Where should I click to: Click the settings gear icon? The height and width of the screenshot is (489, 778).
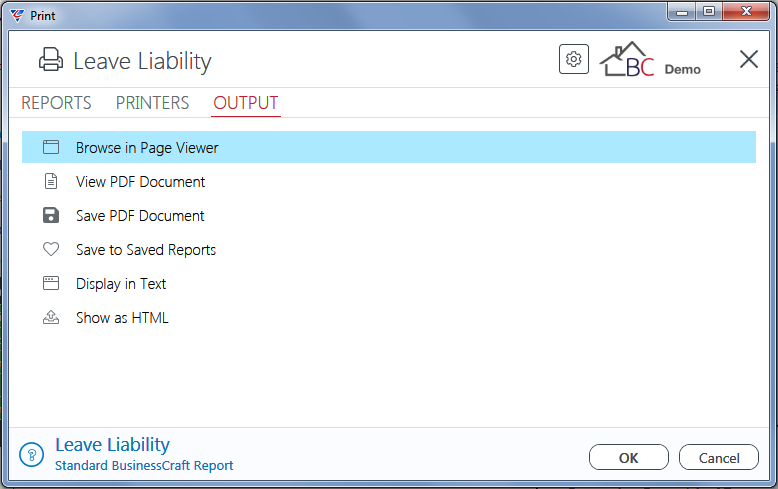click(574, 60)
